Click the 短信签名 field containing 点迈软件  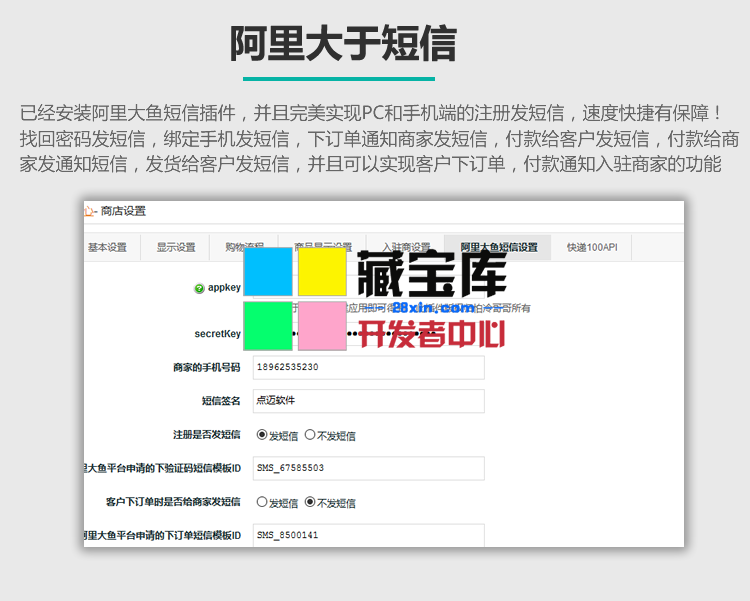368,401
